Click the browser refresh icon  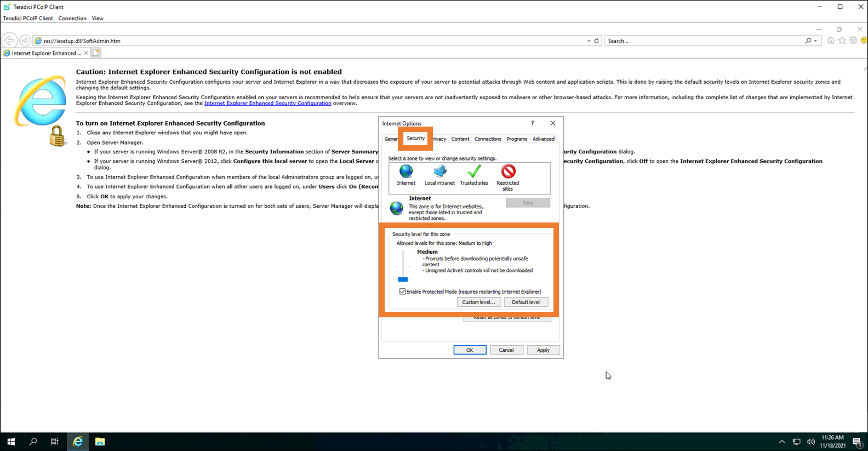(597, 41)
